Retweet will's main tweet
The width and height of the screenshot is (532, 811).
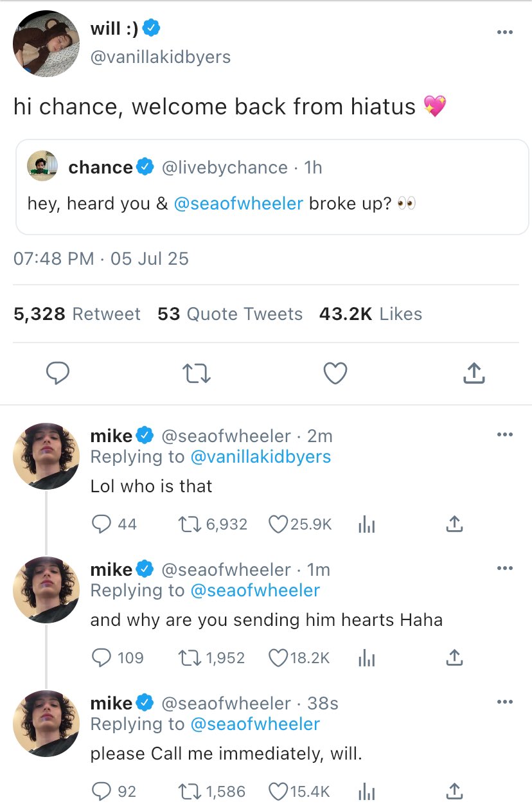195,373
